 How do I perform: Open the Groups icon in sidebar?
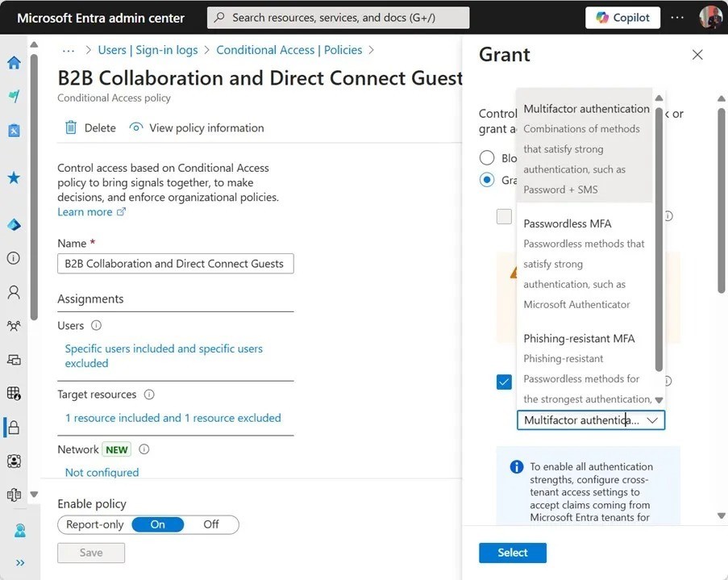[x=14, y=326]
